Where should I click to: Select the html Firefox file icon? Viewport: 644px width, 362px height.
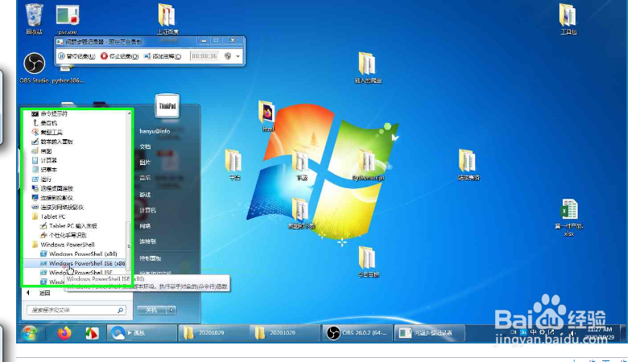click(267, 116)
